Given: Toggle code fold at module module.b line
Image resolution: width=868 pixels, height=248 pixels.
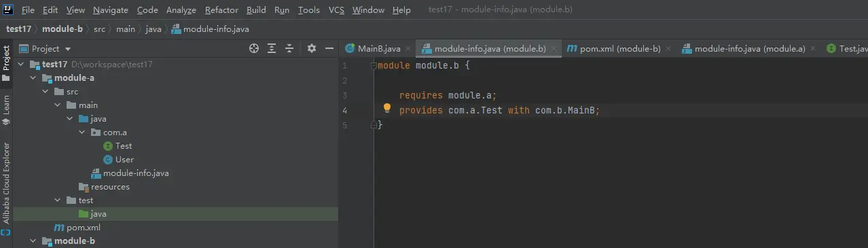Looking at the screenshot, I should [x=374, y=66].
